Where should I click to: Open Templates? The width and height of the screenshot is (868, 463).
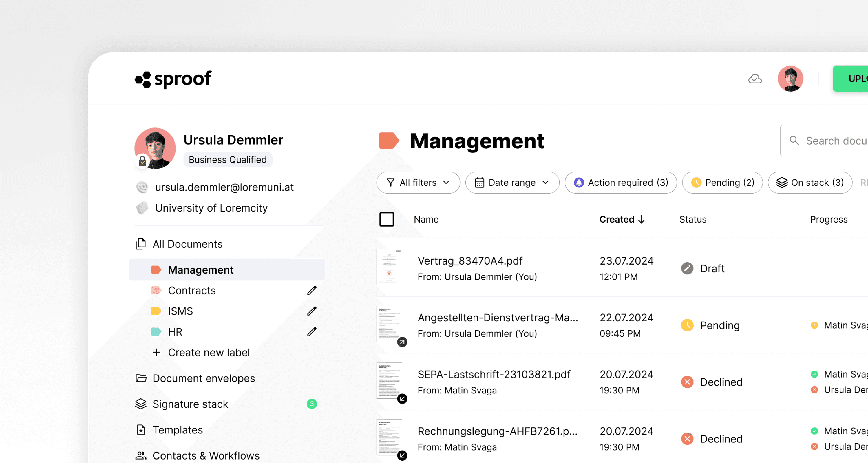[169, 430]
